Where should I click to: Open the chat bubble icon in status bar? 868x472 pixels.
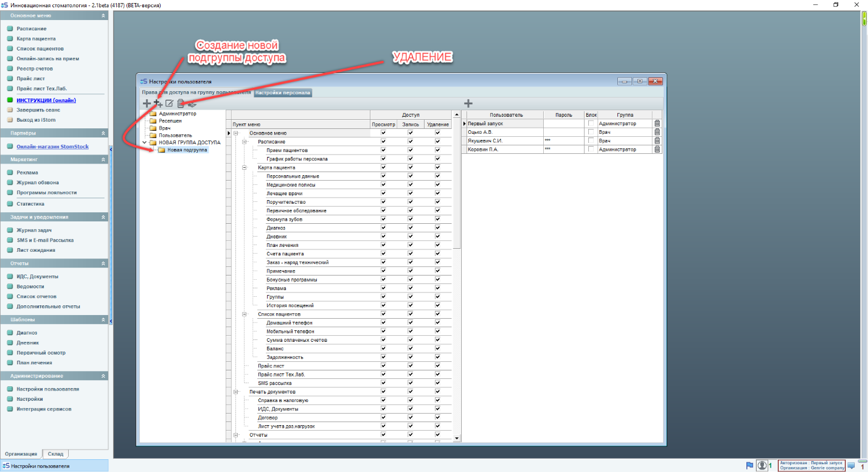[x=851, y=466]
